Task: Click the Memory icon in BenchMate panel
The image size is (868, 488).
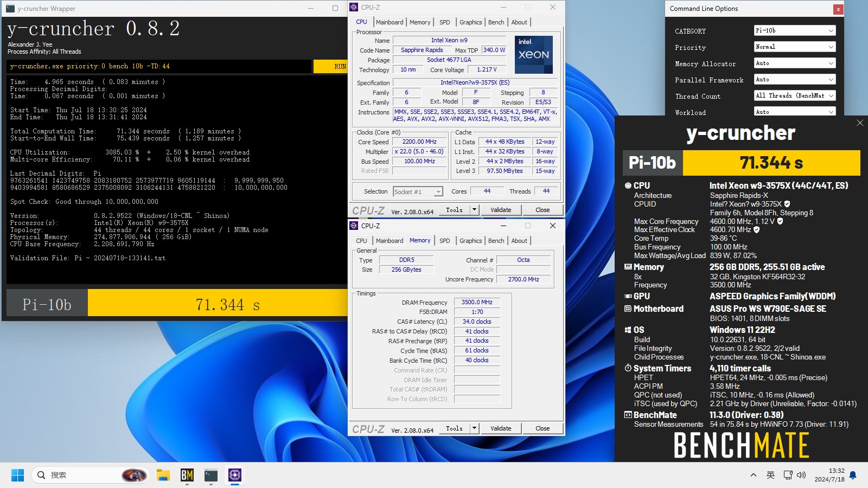Action: (628, 267)
